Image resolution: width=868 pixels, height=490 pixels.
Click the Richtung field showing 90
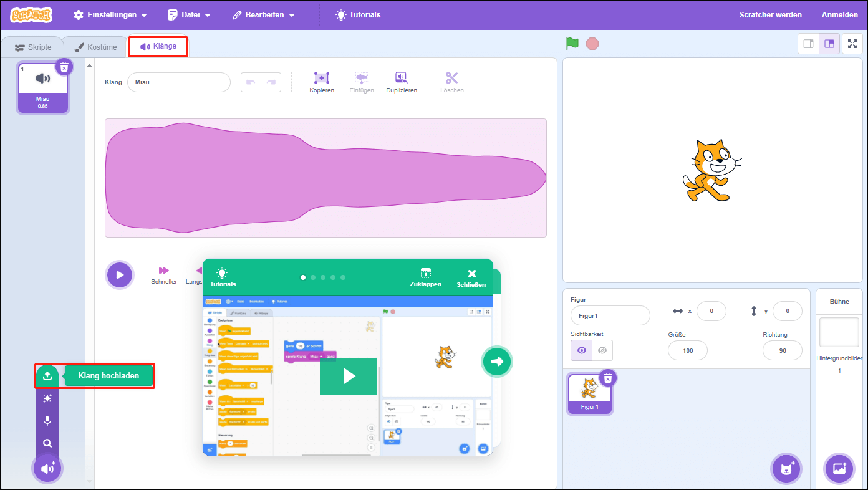783,350
